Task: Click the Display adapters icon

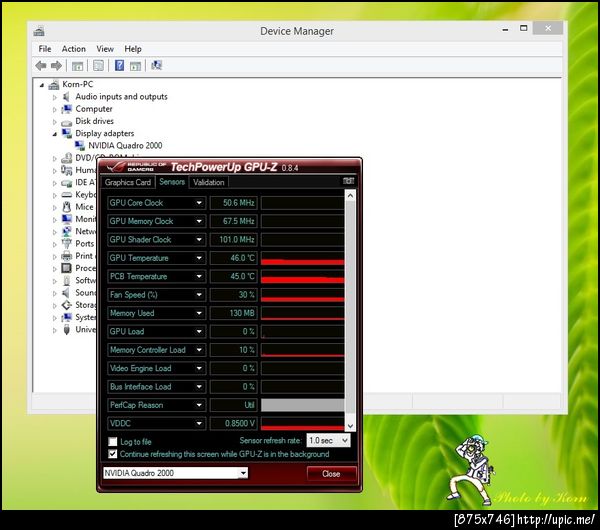Action: point(67,133)
